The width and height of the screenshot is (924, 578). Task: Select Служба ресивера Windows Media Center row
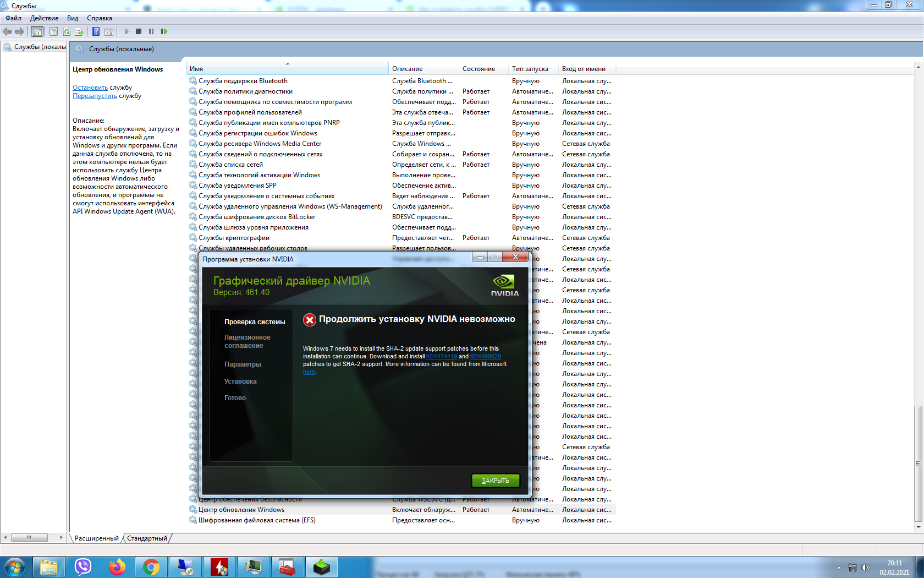(402, 144)
